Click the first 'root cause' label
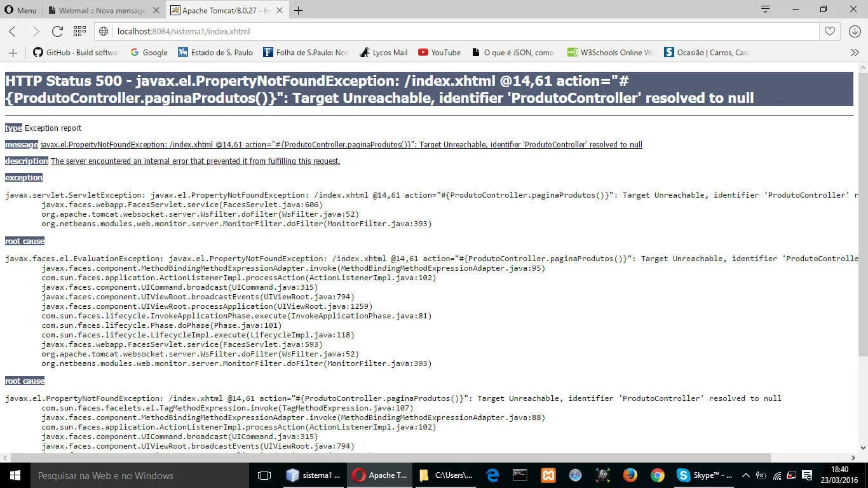868x488 pixels. (25, 241)
